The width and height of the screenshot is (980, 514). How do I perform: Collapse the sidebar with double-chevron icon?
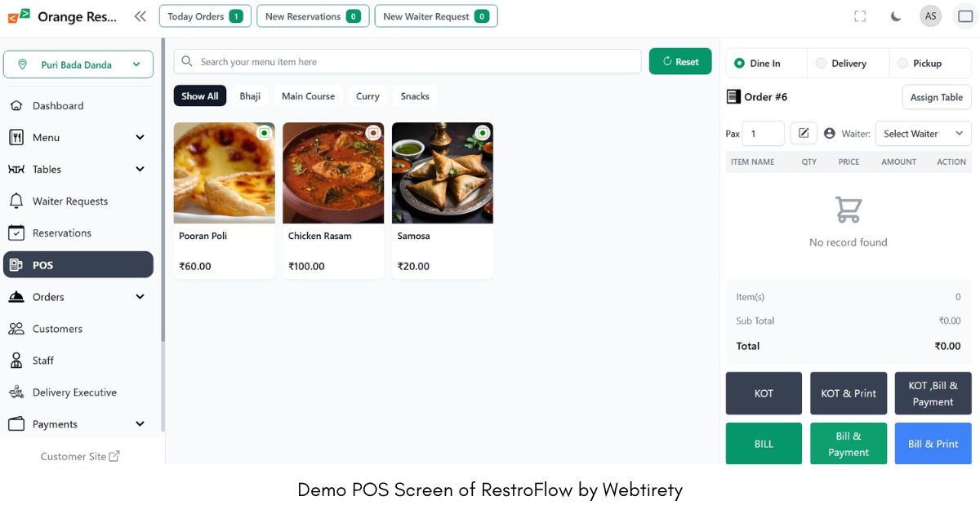pyautogui.click(x=140, y=16)
